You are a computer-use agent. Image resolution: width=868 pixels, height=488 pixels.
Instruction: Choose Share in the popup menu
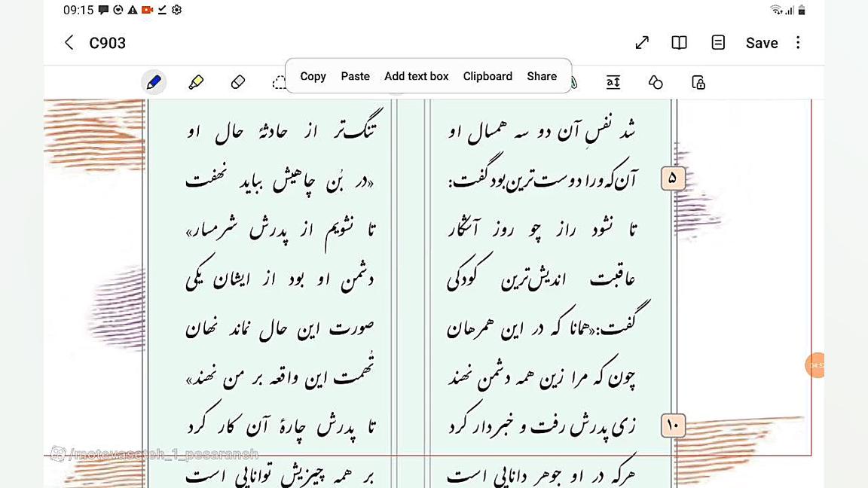tap(542, 76)
